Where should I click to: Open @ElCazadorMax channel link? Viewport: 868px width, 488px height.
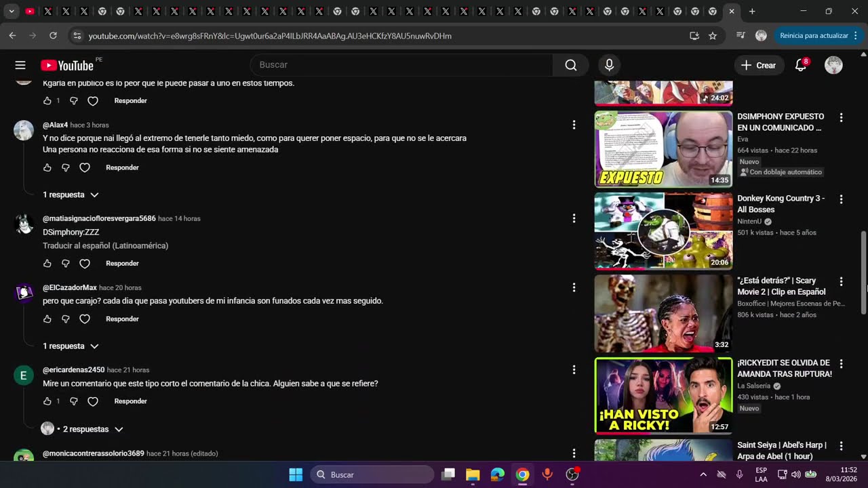click(70, 287)
